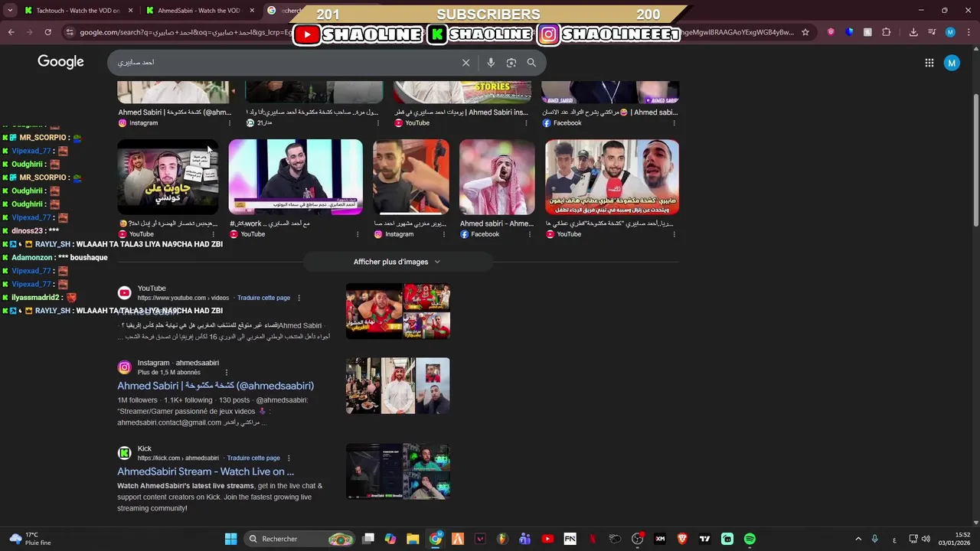Start a voice search with the microphone icon
The image size is (980, 551).
[491, 63]
